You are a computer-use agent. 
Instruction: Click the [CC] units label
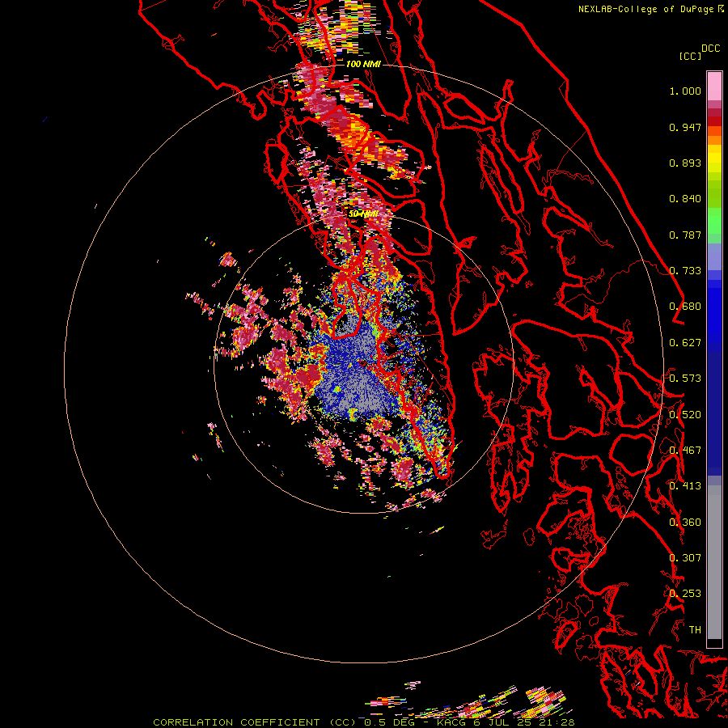pyautogui.click(x=690, y=56)
